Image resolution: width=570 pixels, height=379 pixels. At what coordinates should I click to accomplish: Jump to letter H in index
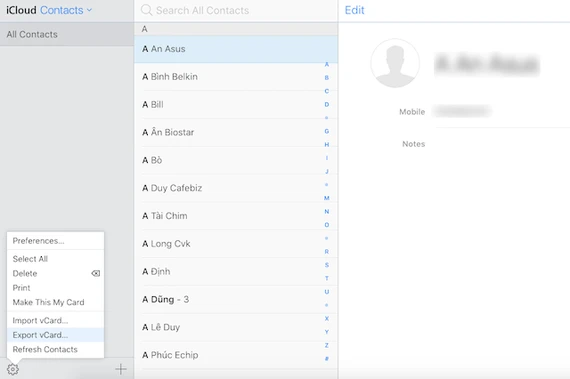[326, 145]
